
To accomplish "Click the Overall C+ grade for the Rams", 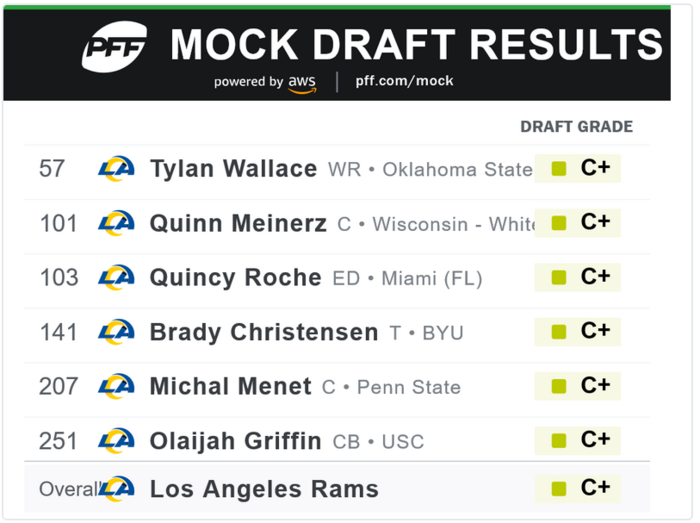I will [x=595, y=488].
